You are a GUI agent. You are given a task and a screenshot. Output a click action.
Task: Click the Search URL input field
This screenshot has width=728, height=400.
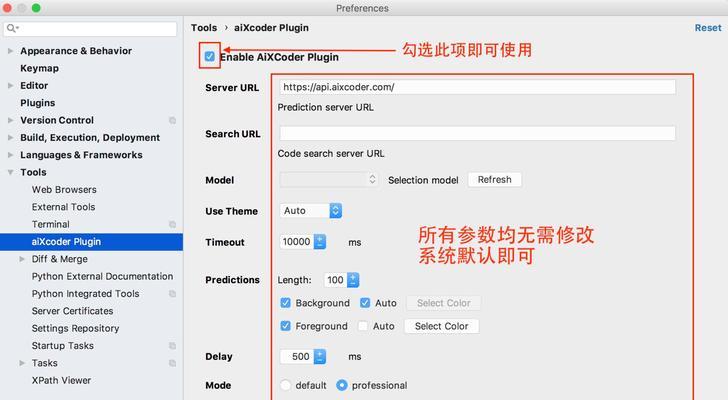coord(477,133)
